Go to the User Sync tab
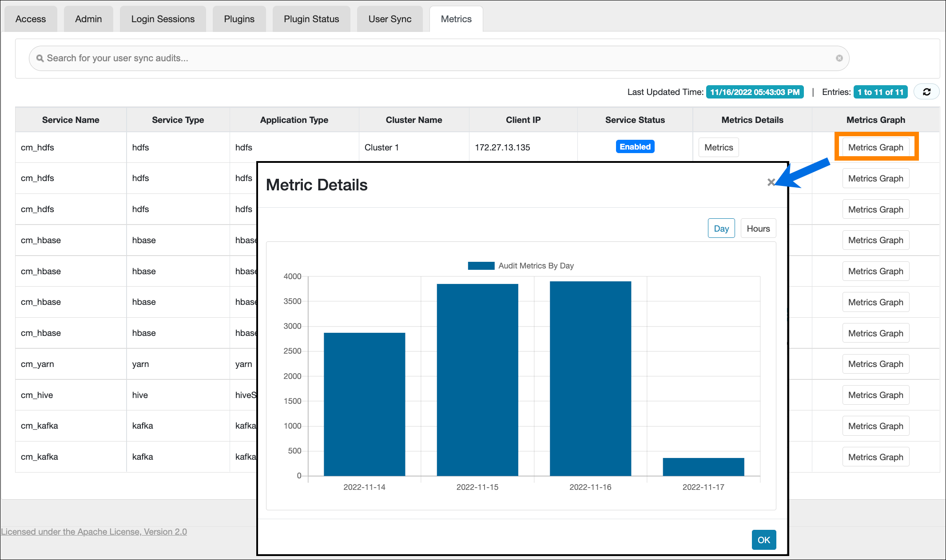Screen dimensions: 946x560 390,19
